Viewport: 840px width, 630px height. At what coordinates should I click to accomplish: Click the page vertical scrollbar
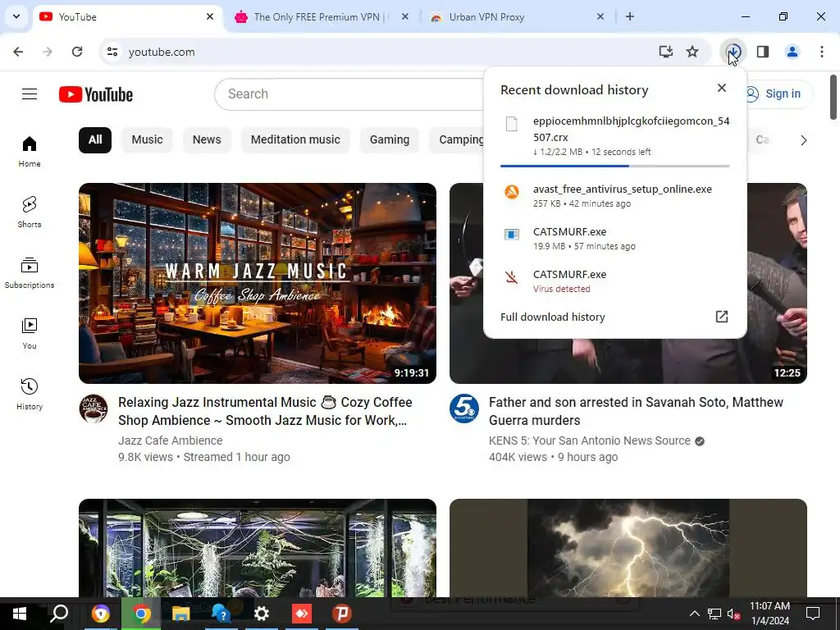point(833,97)
